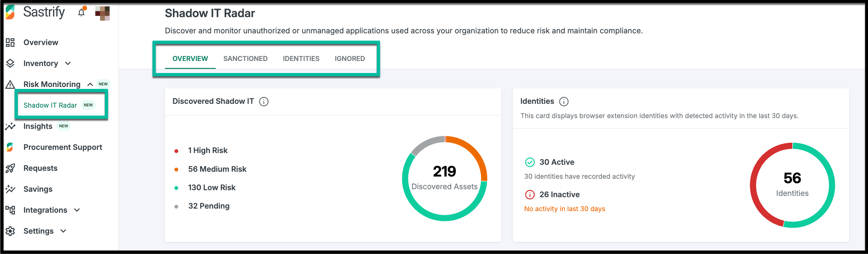Click the Settings gear icon

10,231
